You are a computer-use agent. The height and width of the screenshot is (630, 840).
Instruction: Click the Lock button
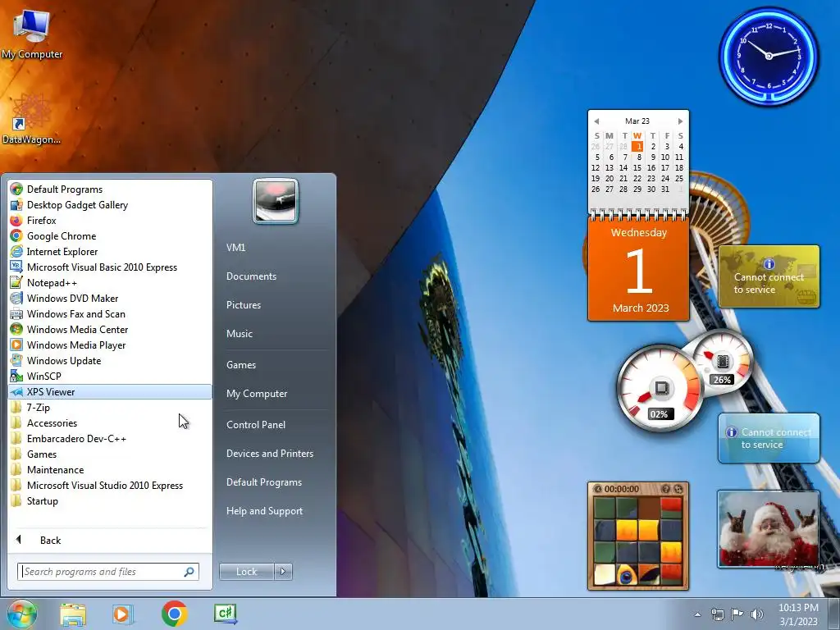point(246,572)
